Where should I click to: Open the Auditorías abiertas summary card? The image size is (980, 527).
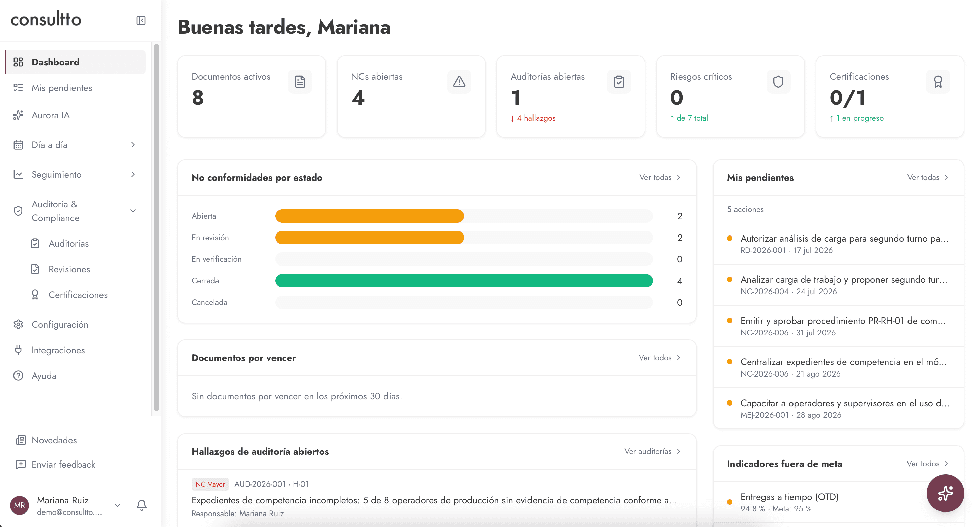571,96
